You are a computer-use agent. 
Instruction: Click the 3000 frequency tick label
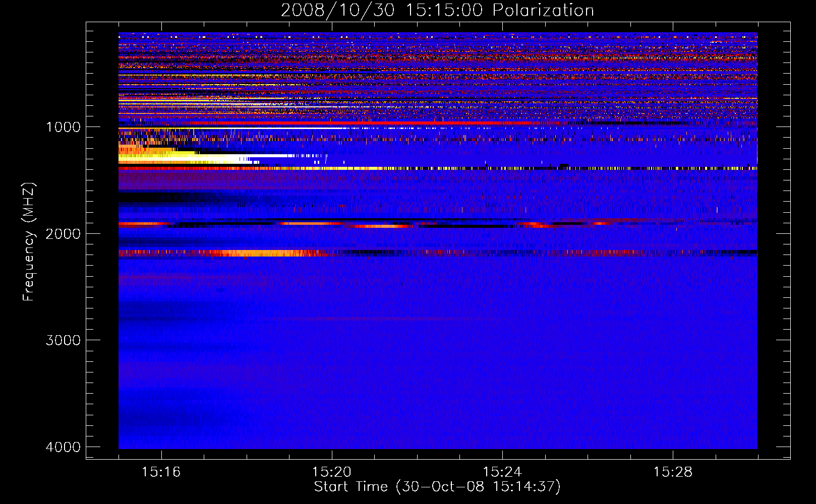63,340
